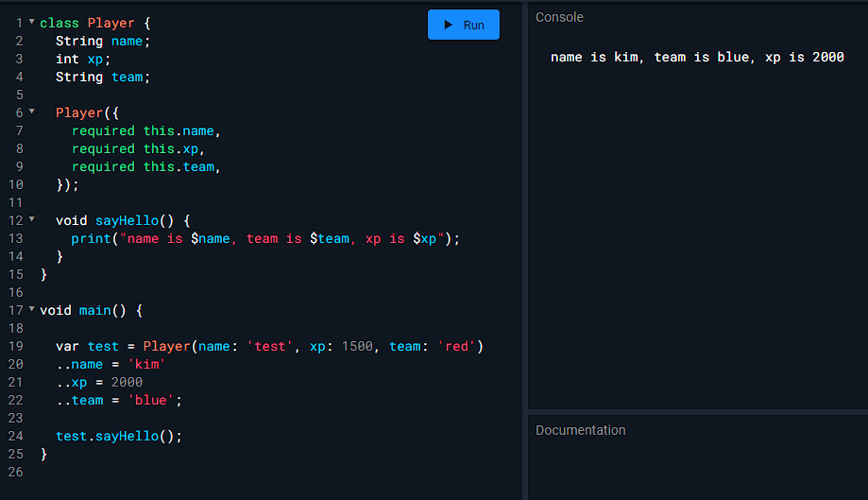Click the divider between Console and Documentation

tap(697, 412)
